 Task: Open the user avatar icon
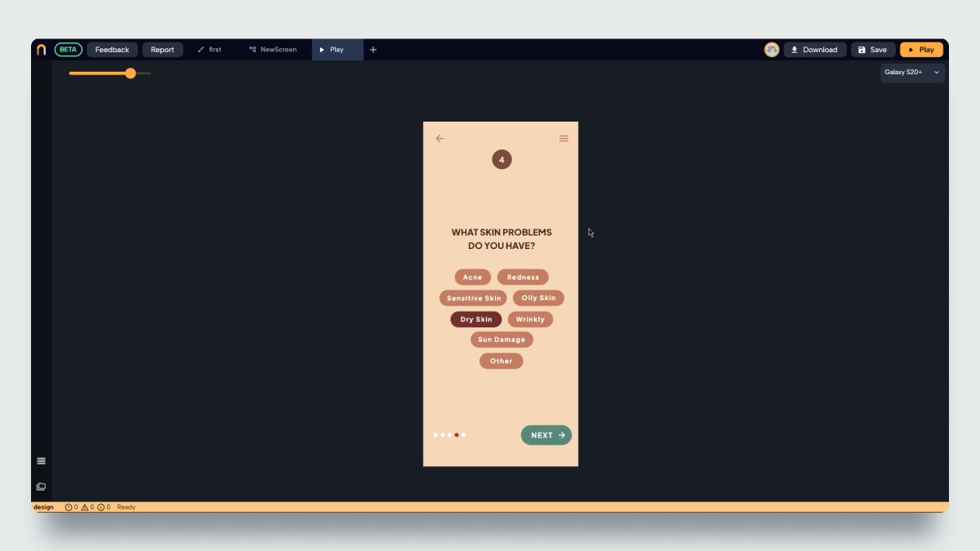click(772, 50)
